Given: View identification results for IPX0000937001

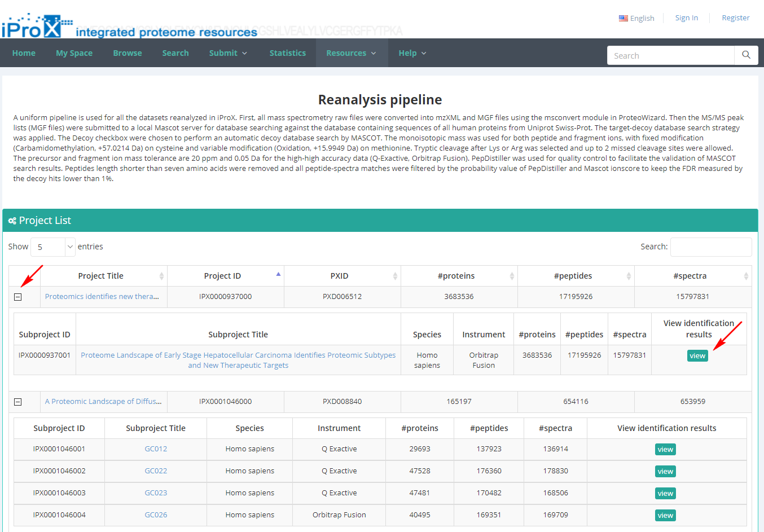Looking at the screenshot, I should pyautogui.click(x=697, y=356).
